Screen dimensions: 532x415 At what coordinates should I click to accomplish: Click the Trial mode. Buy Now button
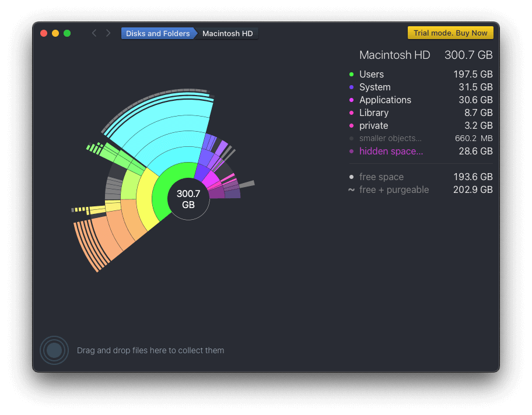tap(450, 33)
